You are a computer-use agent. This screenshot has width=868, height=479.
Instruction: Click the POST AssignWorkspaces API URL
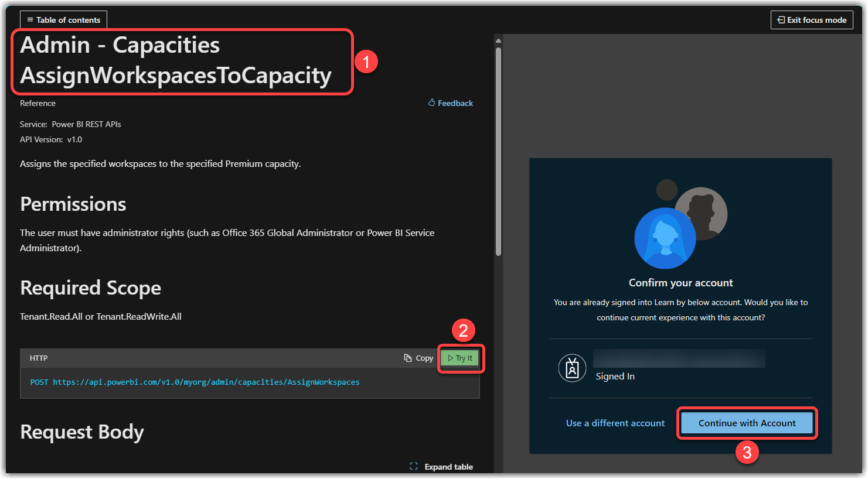(206, 382)
